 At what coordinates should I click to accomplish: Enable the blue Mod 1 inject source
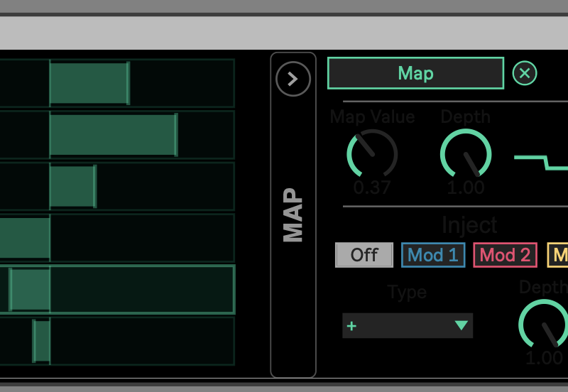433,255
